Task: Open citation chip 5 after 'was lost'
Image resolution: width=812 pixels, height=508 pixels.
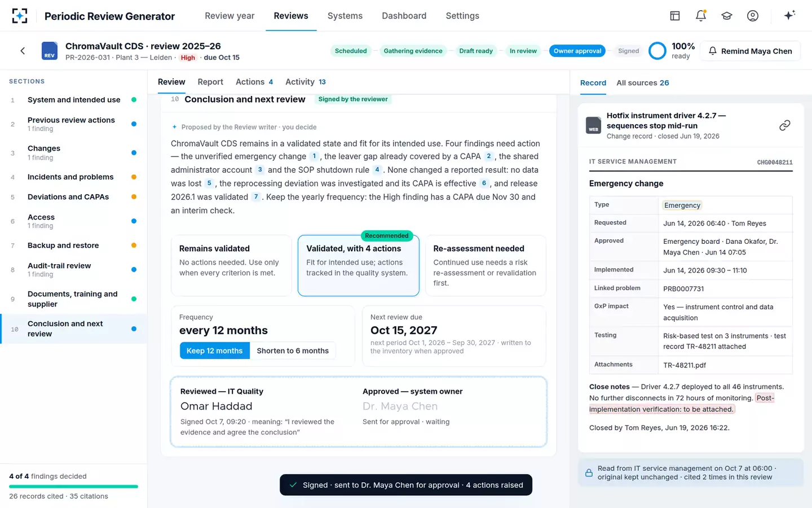Action: 209,183
